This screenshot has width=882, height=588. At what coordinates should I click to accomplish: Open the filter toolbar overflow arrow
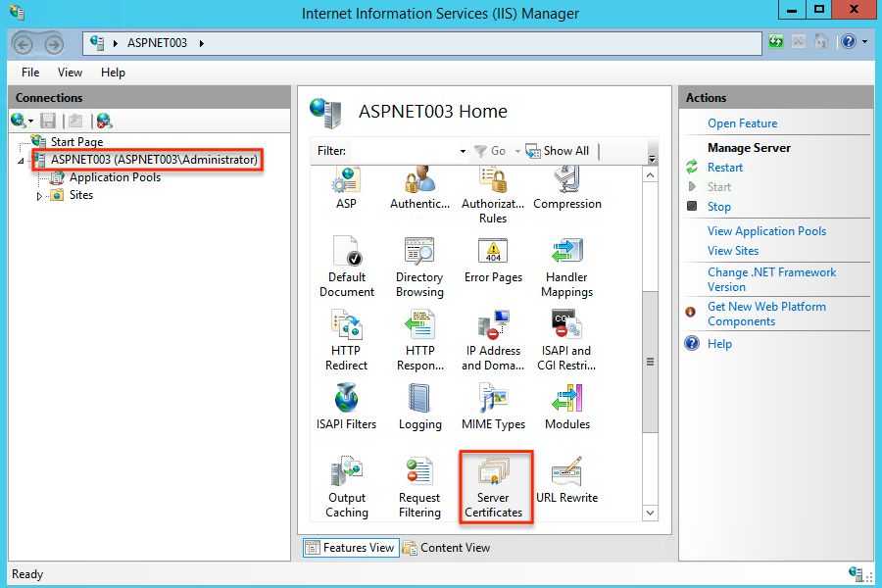652,159
